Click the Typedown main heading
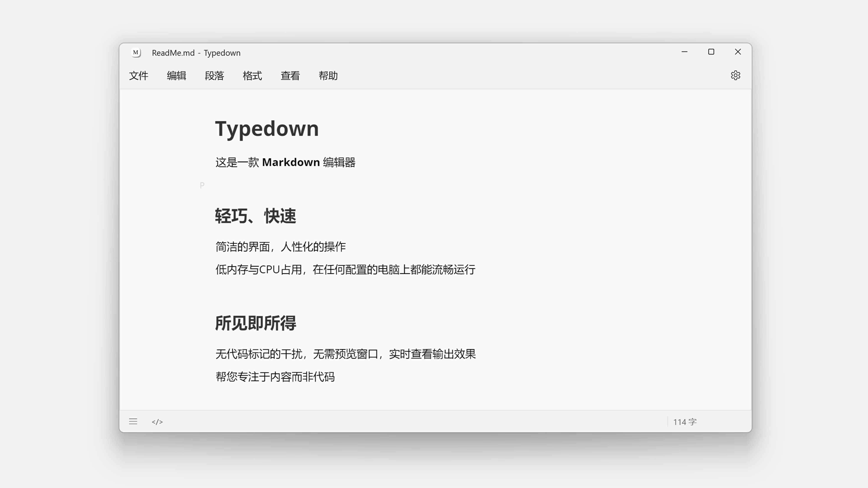Viewport: 868px width, 488px height. tap(266, 129)
